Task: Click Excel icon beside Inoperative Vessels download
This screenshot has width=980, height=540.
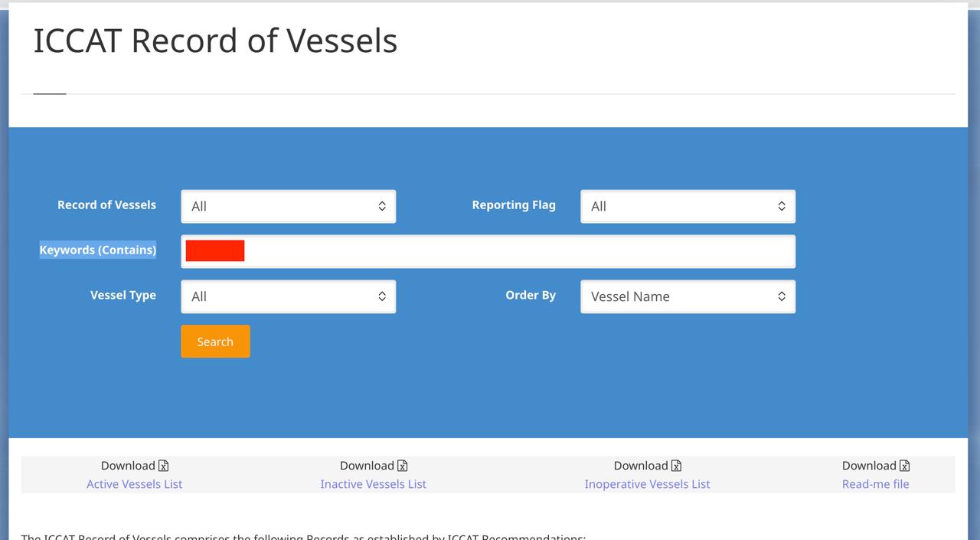Action: point(676,466)
